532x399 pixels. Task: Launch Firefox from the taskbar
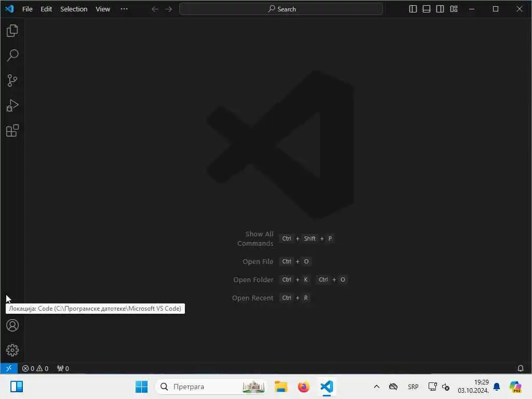pyautogui.click(x=303, y=387)
